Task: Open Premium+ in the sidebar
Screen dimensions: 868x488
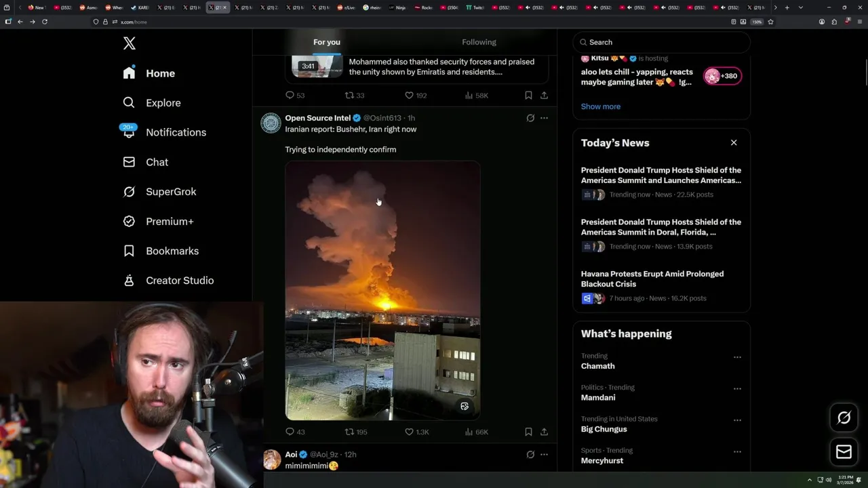Action: (158, 222)
